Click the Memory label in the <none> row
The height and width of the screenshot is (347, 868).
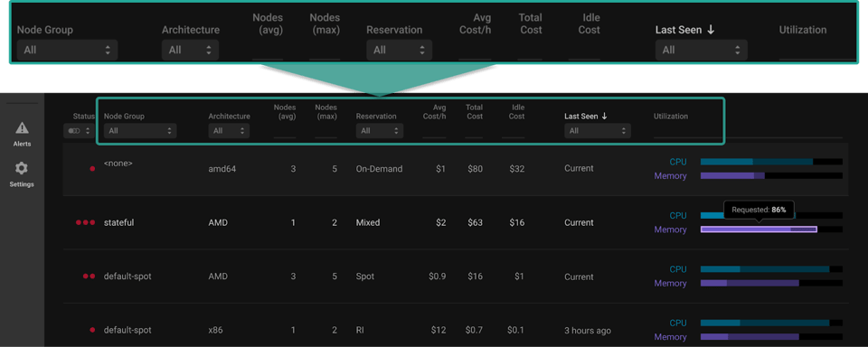pyautogui.click(x=670, y=176)
